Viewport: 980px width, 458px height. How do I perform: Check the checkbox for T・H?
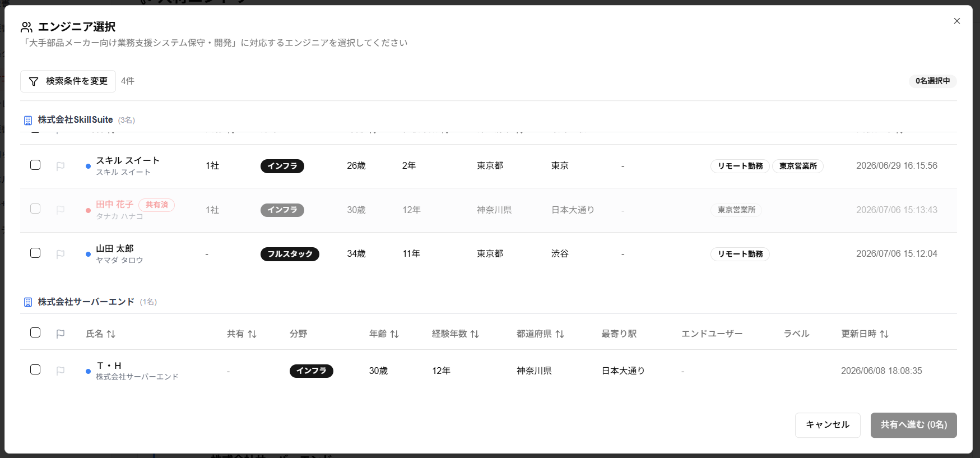35,369
